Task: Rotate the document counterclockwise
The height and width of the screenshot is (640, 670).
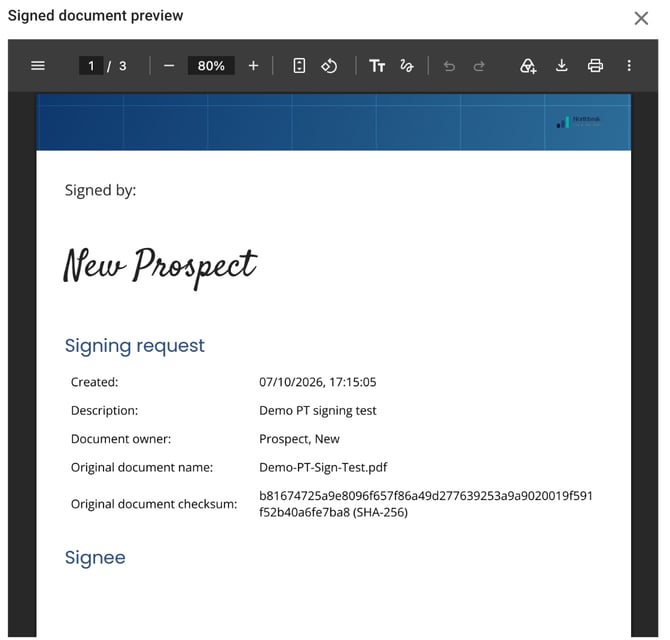Action: (329, 66)
